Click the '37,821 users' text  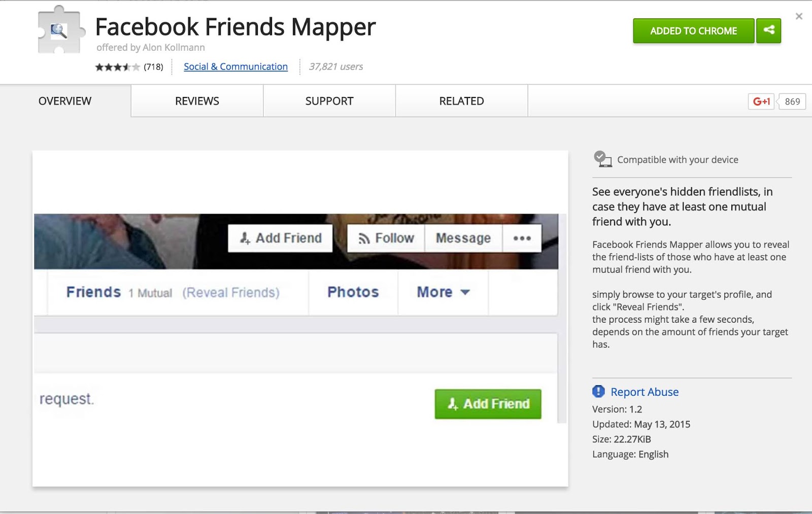pos(336,66)
